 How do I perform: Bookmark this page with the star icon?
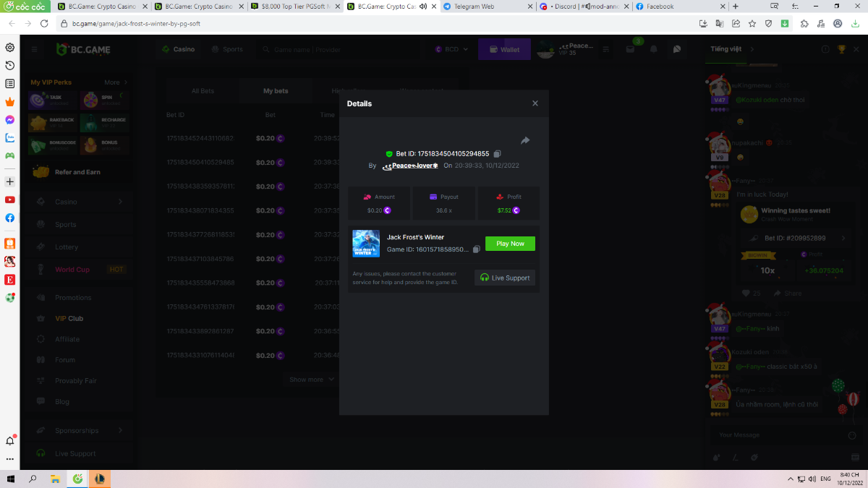click(x=752, y=23)
